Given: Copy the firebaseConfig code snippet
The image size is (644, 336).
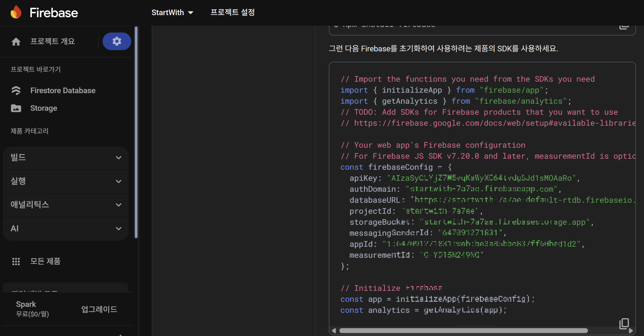Looking at the screenshot, I should tap(624, 324).
